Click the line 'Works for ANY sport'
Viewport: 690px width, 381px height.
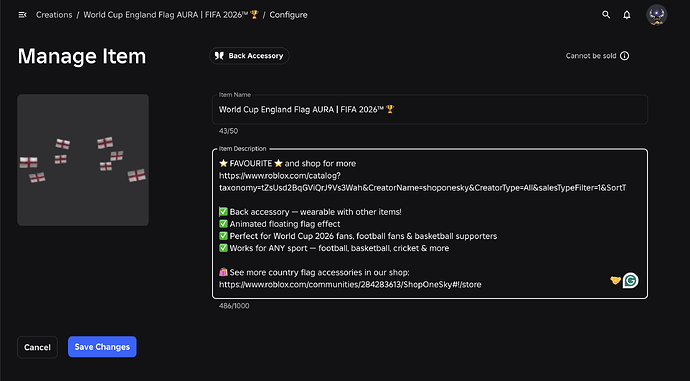(334, 248)
